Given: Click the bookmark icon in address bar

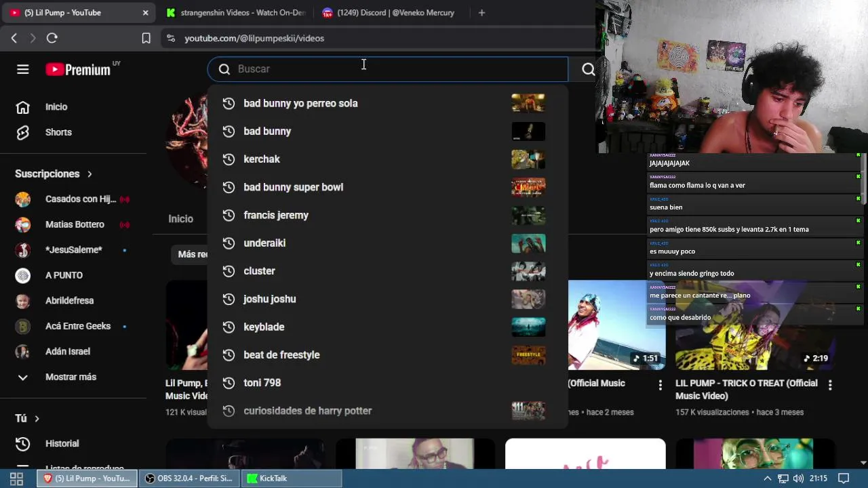Looking at the screenshot, I should point(146,39).
